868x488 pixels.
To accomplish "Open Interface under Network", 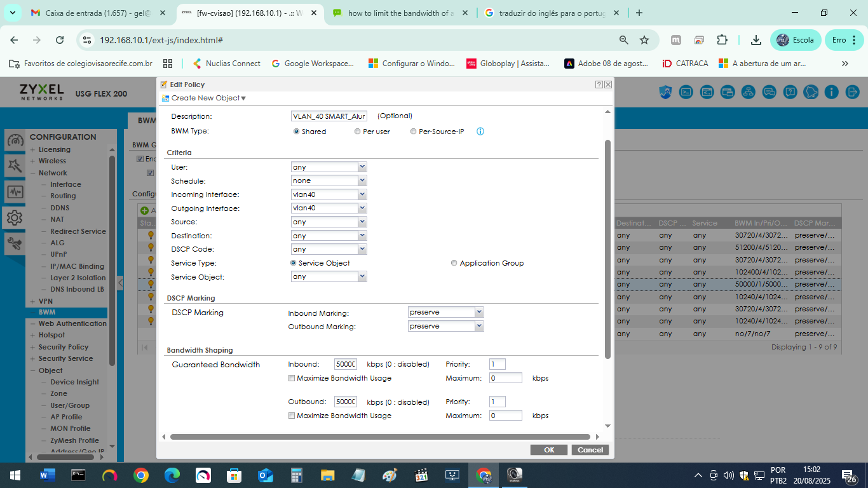I will [65, 184].
